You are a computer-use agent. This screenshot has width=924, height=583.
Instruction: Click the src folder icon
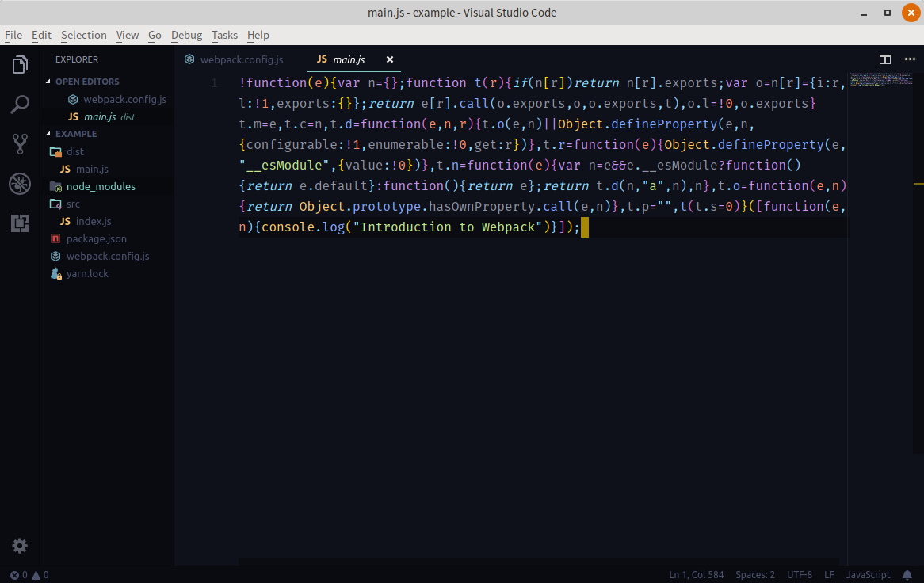(x=56, y=204)
